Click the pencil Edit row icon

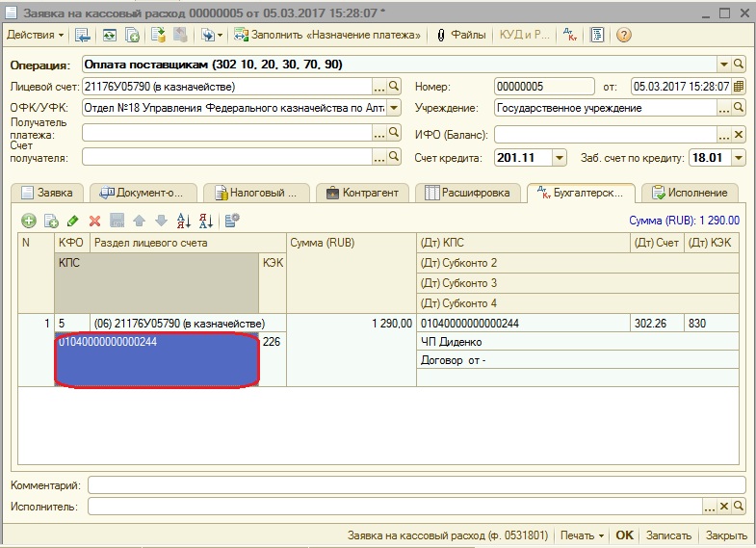tap(73, 221)
